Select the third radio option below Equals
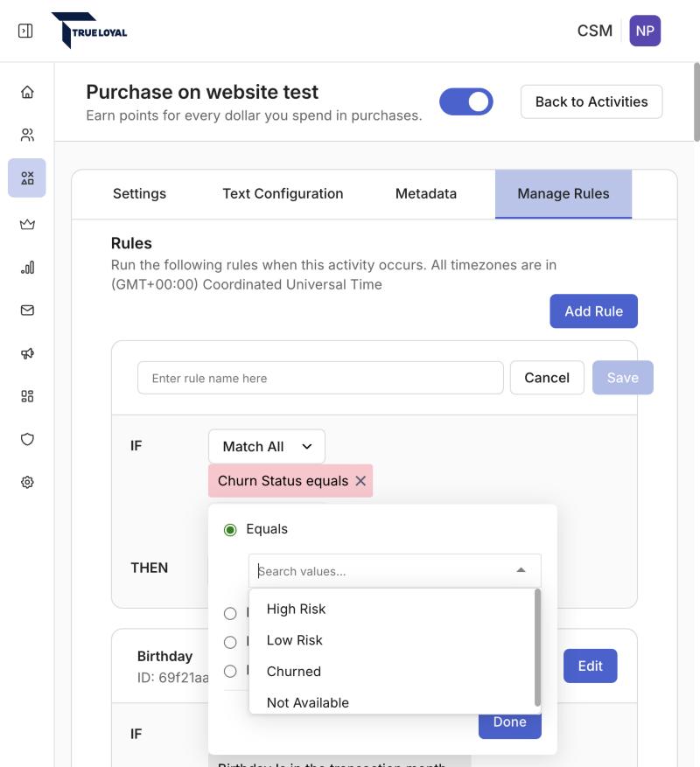 coord(230,642)
